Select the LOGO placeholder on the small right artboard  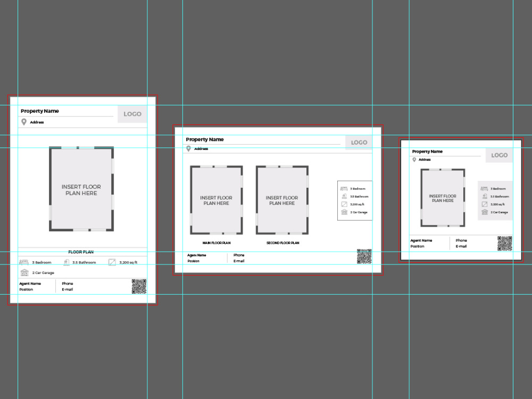500,155
